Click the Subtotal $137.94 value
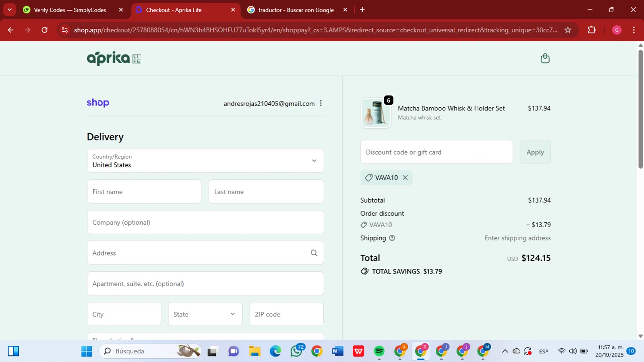644x362 pixels. (539, 200)
